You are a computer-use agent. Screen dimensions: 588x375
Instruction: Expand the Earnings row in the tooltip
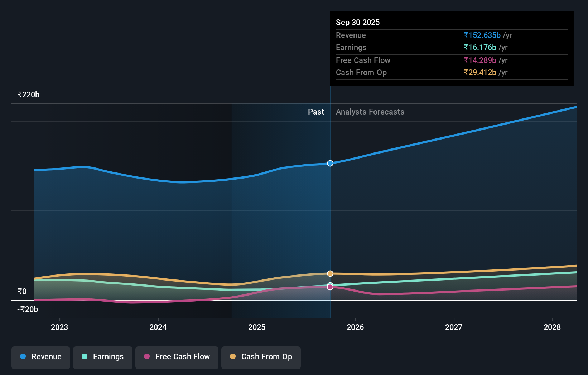click(x=351, y=47)
